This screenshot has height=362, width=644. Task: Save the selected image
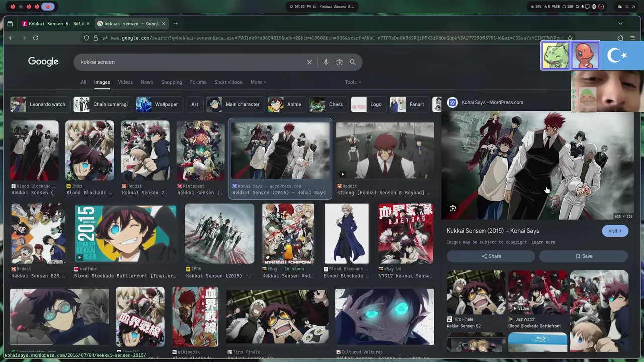pyautogui.click(x=584, y=256)
